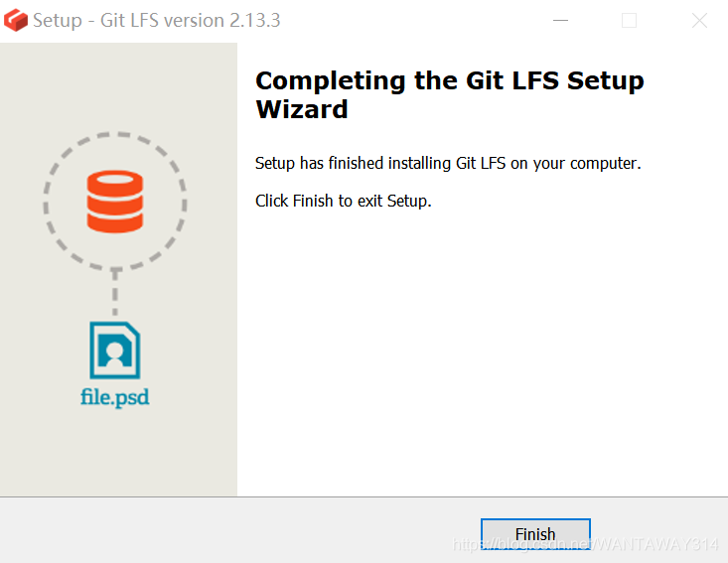Click the orange database stack icon
This screenshot has width=728, height=563.
pyautogui.click(x=115, y=202)
